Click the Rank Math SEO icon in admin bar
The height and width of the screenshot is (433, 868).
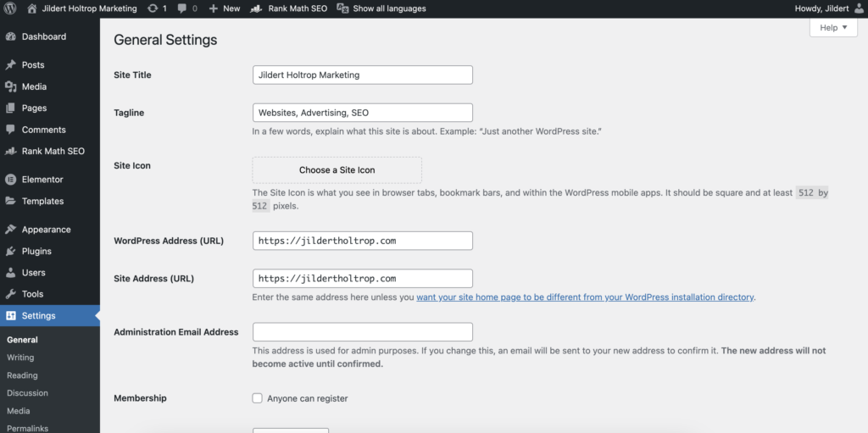(x=256, y=8)
